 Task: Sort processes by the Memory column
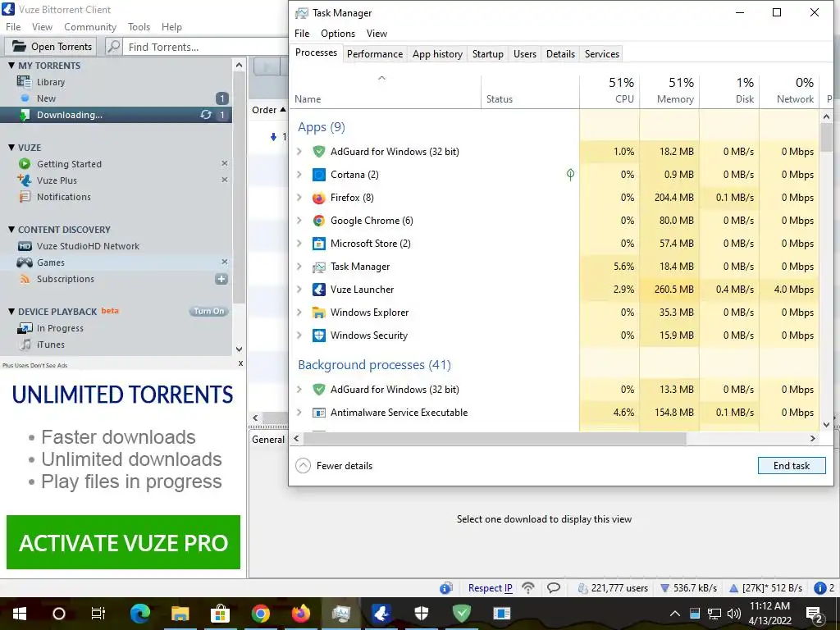click(669, 90)
